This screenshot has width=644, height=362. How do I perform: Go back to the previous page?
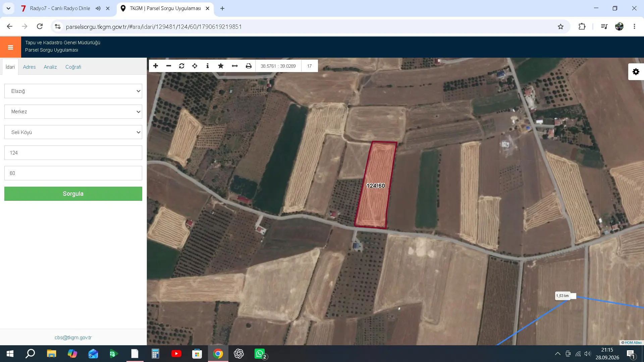click(9, 26)
